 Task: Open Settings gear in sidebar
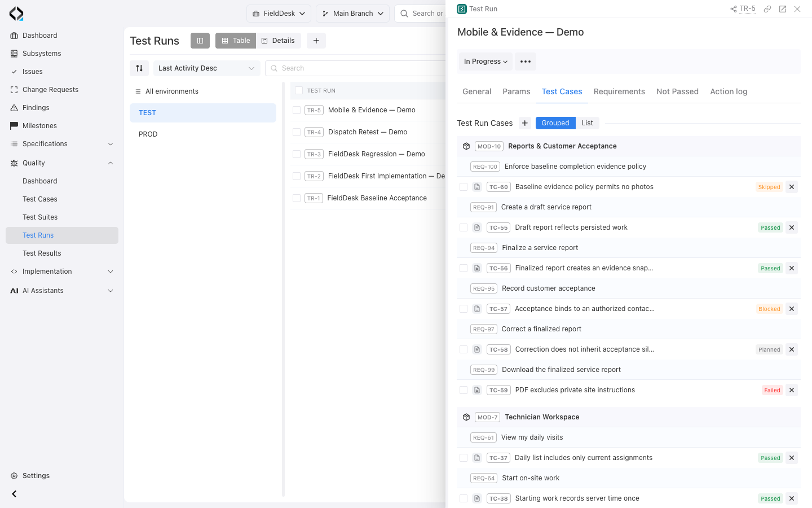[14, 476]
